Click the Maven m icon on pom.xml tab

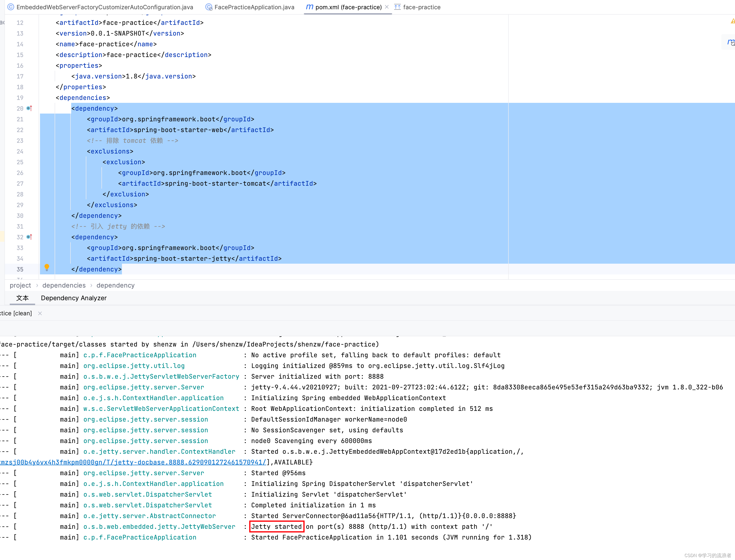309,7
